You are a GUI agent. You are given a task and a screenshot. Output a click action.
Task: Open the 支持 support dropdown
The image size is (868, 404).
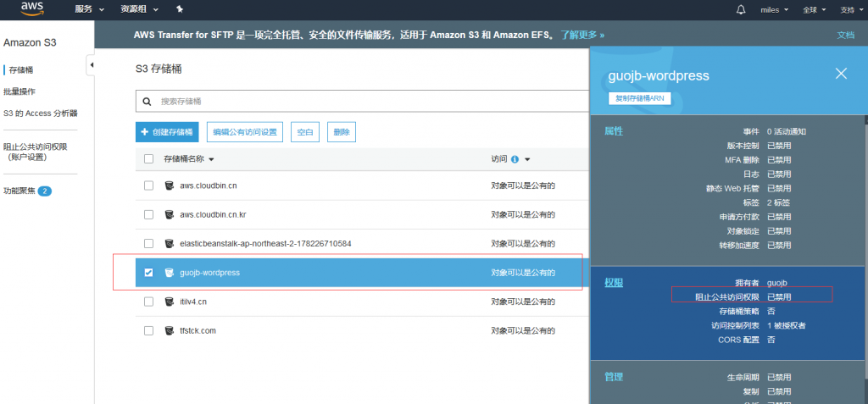coord(851,9)
